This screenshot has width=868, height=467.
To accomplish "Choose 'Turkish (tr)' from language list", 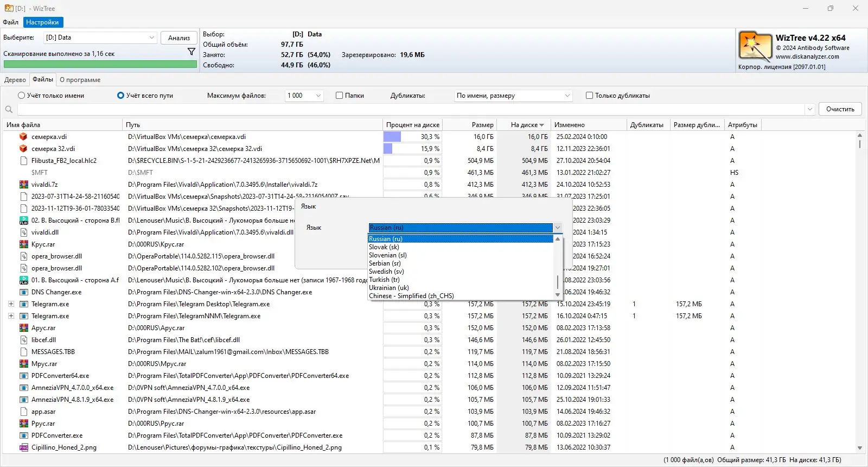I will click(460, 280).
